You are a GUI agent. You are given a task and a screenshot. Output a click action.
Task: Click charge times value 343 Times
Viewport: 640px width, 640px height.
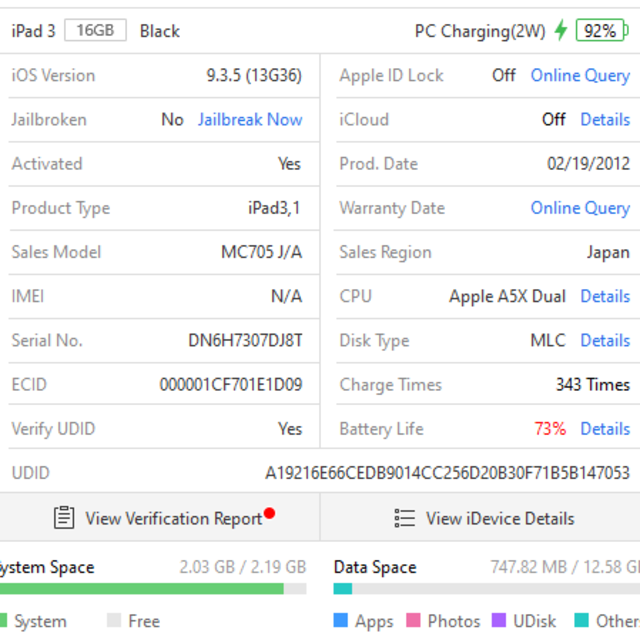pos(593,384)
